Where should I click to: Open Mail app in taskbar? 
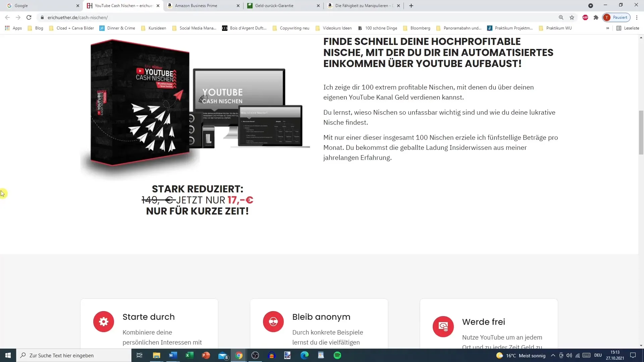click(223, 355)
